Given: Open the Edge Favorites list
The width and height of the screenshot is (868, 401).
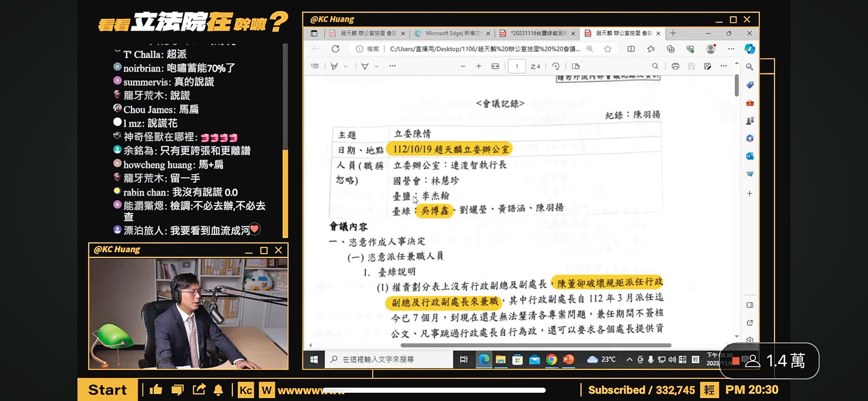Looking at the screenshot, I should pyautogui.click(x=651, y=49).
